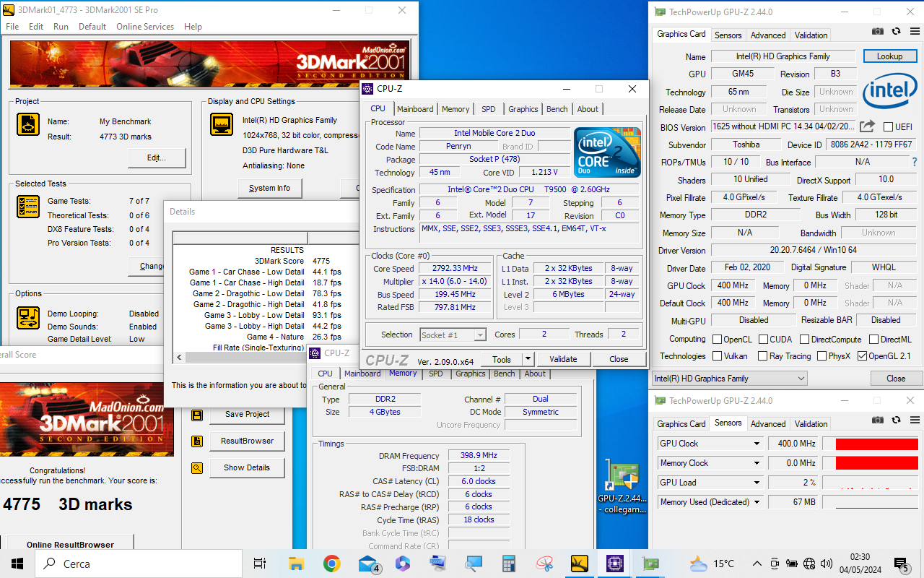Click the BIOS export share icon in GPU-Z
The width and height of the screenshot is (924, 578).
coord(867,126)
